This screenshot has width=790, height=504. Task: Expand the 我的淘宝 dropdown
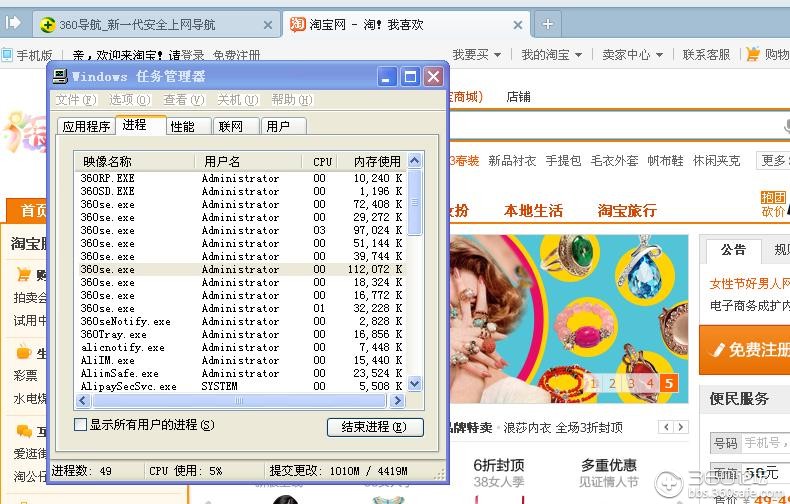click(x=552, y=54)
